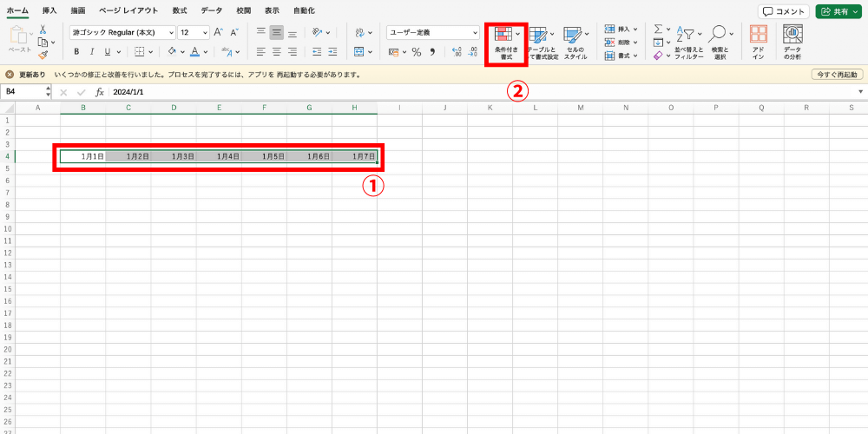Open 並べ替えとフィルター sort and filter
The image size is (868, 434).
[689, 43]
